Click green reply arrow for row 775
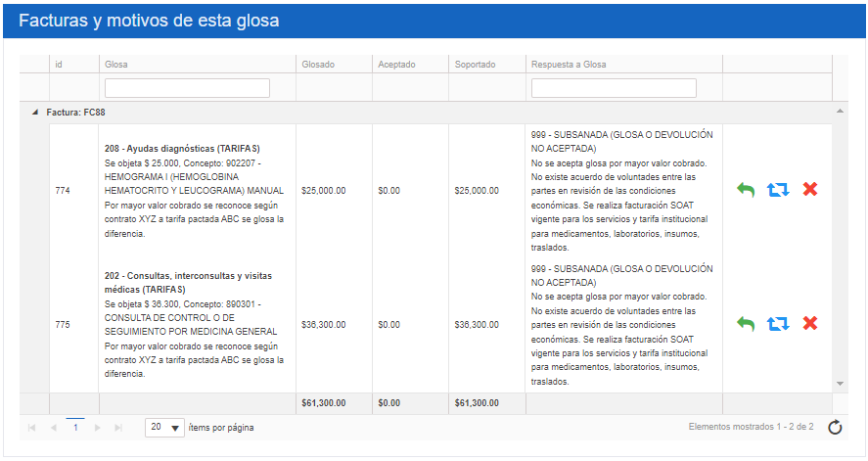The height and width of the screenshot is (461, 868). tap(746, 324)
